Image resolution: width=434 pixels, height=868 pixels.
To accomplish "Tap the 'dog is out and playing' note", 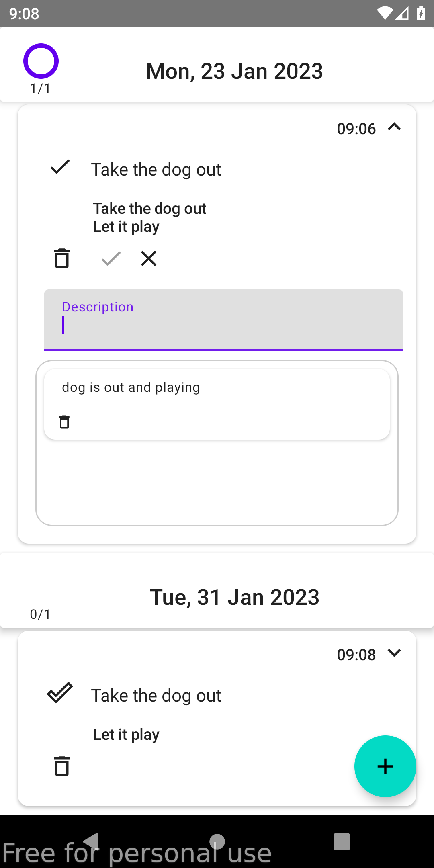I will tap(131, 387).
